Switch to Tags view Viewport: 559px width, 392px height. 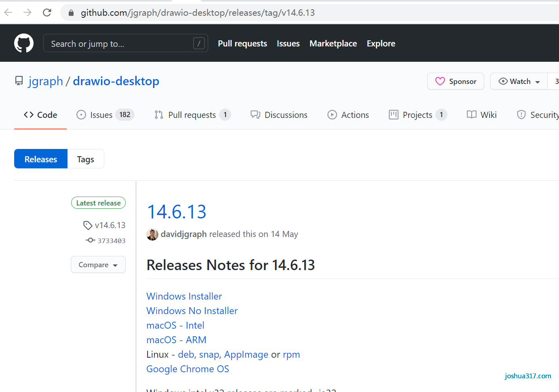coord(86,159)
